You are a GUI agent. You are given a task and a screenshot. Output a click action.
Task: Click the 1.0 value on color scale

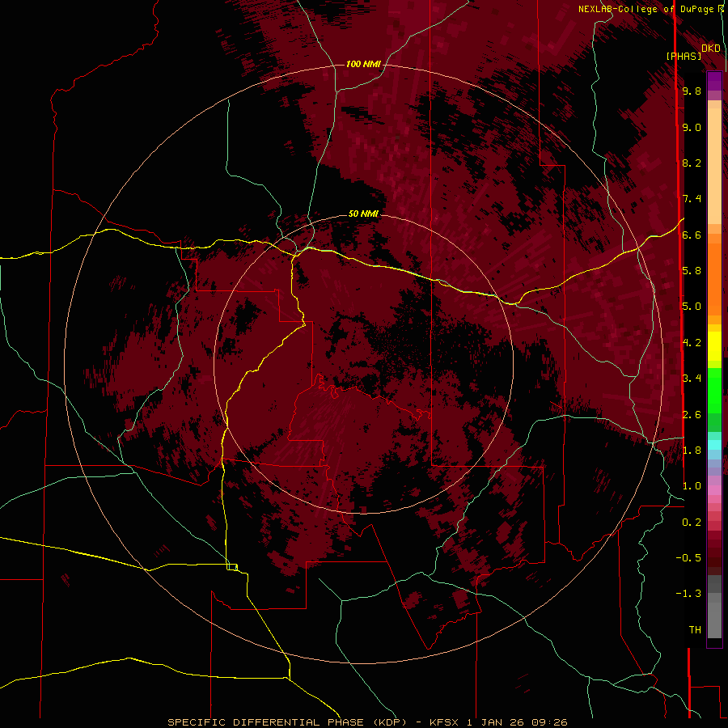(692, 486)
